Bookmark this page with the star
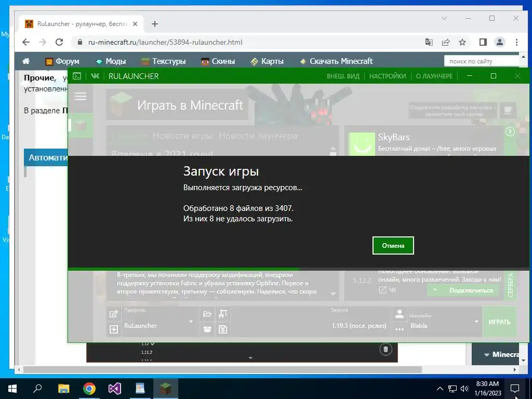The image size is (532, 399). (462, 42)
